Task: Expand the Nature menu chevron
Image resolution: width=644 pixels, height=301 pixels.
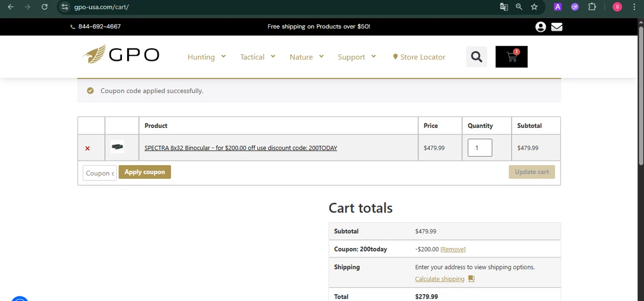Action: point(321,56)
